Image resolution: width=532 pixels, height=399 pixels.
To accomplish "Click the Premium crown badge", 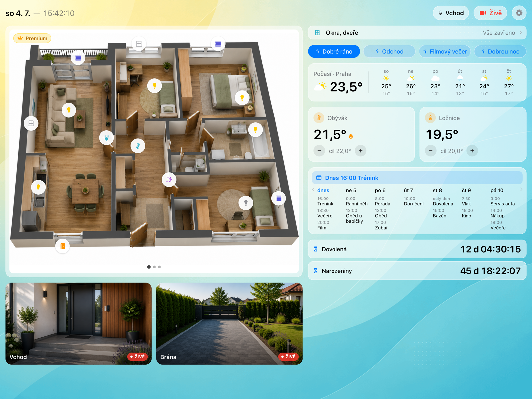I will 32,38.
